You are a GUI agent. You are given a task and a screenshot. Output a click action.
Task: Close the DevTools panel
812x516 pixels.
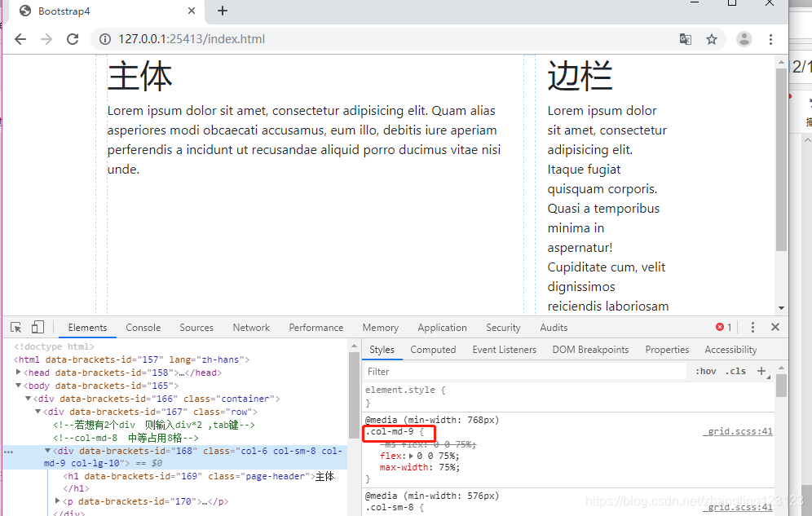[x=775, y=327]
